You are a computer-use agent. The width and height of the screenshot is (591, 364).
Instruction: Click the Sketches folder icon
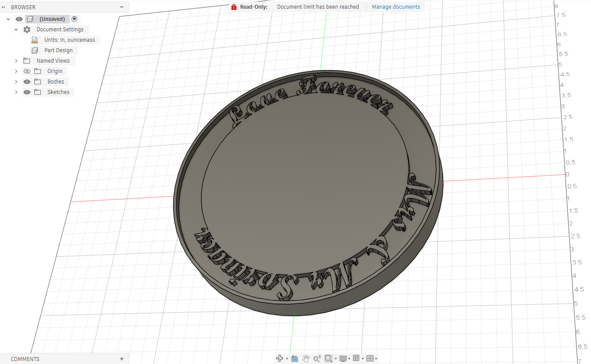38,92
